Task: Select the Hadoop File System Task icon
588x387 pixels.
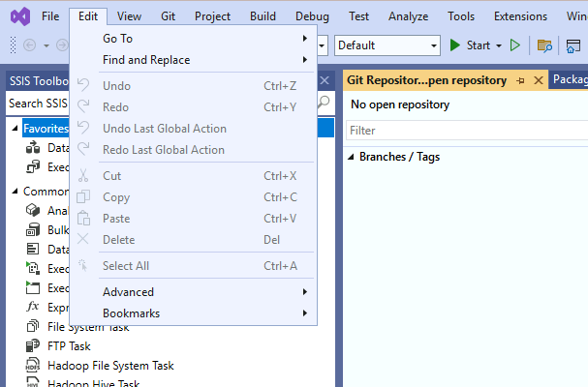Action: pyautogui.click(x=33, y=365)
